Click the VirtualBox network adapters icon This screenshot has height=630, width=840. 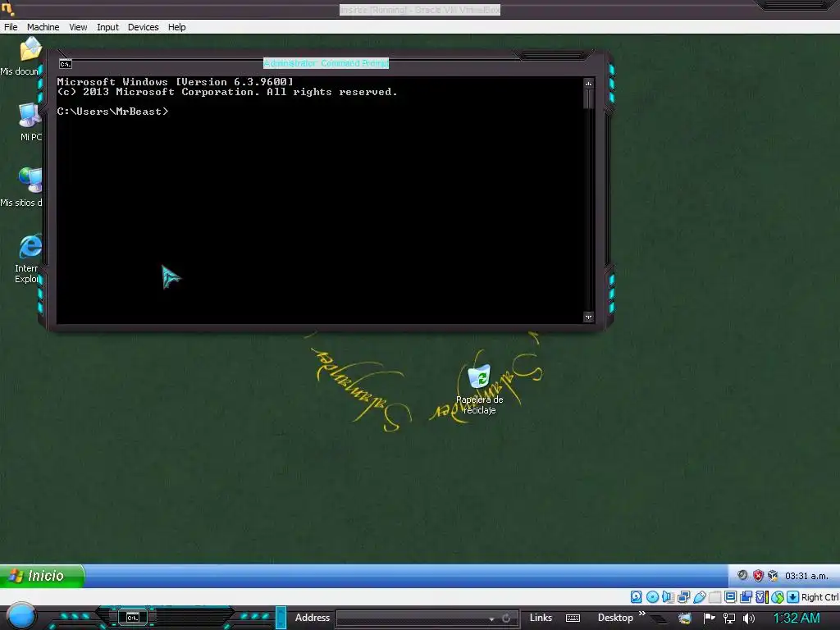(x=683, y=597)
